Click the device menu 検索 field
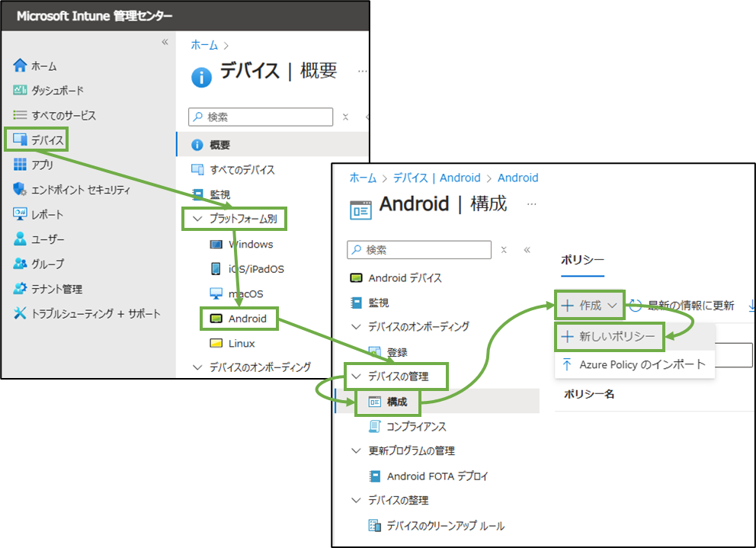 click(261, 117)
